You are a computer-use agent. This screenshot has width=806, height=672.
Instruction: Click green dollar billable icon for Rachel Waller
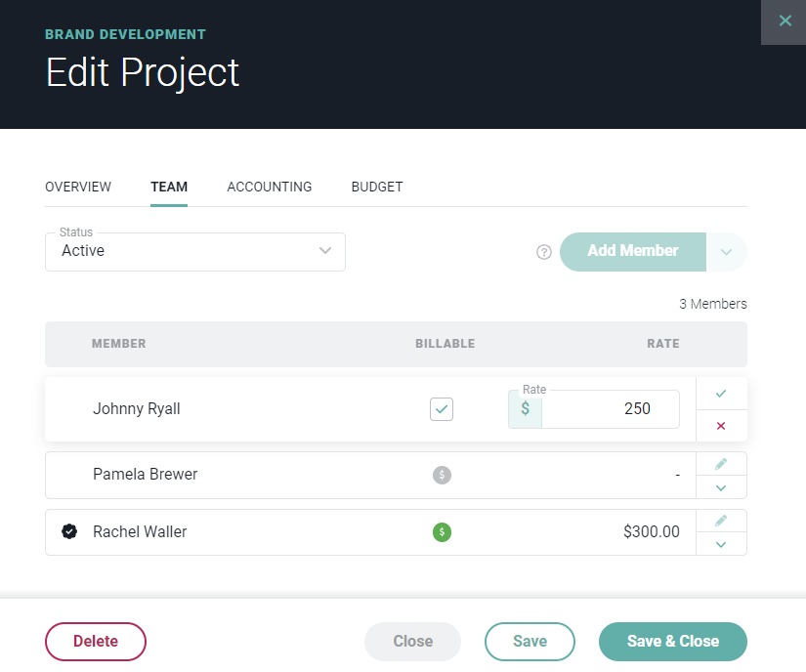coord(442,532)
